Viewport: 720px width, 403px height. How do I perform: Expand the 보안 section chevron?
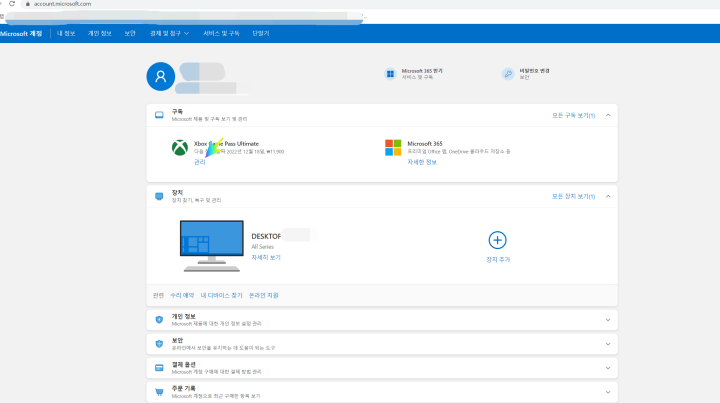click(608, 344)
